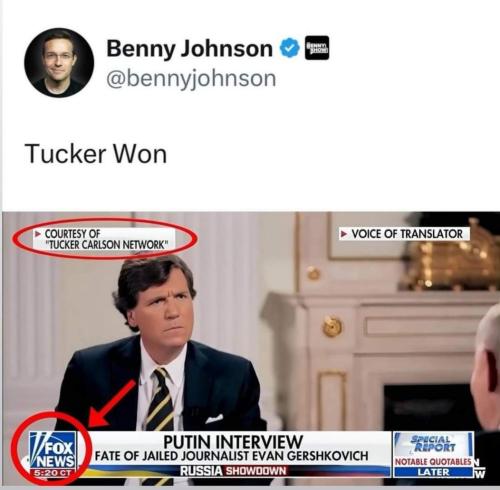500x490 pixels.
Task: Click the 'Putin Interview' headline banner
Action: [233, 442]
